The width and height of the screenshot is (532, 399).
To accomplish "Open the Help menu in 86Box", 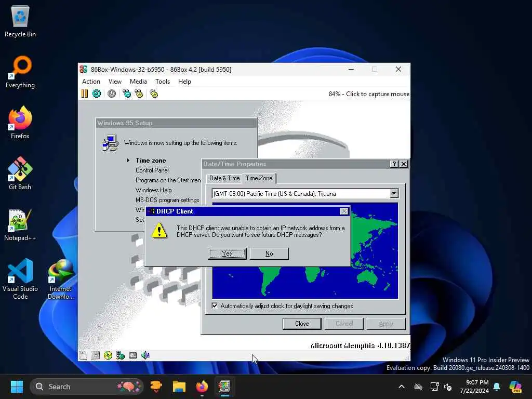I will (184, 82).
